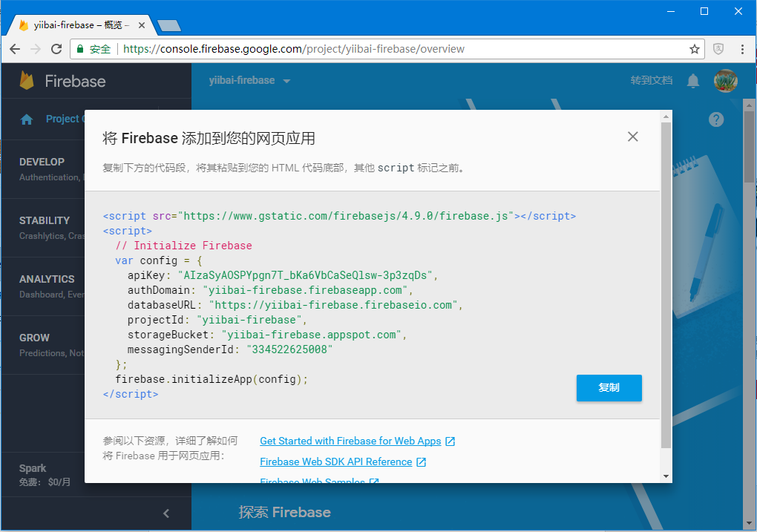Viewport: 757px width, 532px height.
Task: Collapse the sidebar with the left chevron
Action: tap(166, 513)
